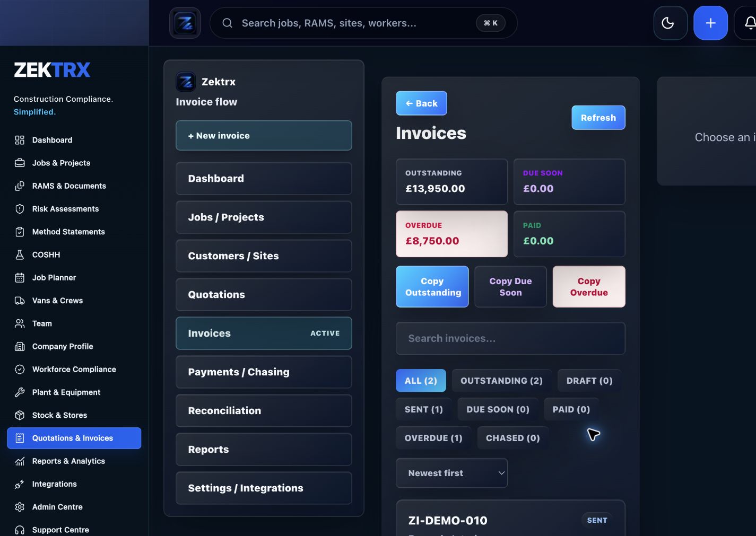Select the CHASED (0) filter tab
Screen dimensions: 756x536
[513, 438]
